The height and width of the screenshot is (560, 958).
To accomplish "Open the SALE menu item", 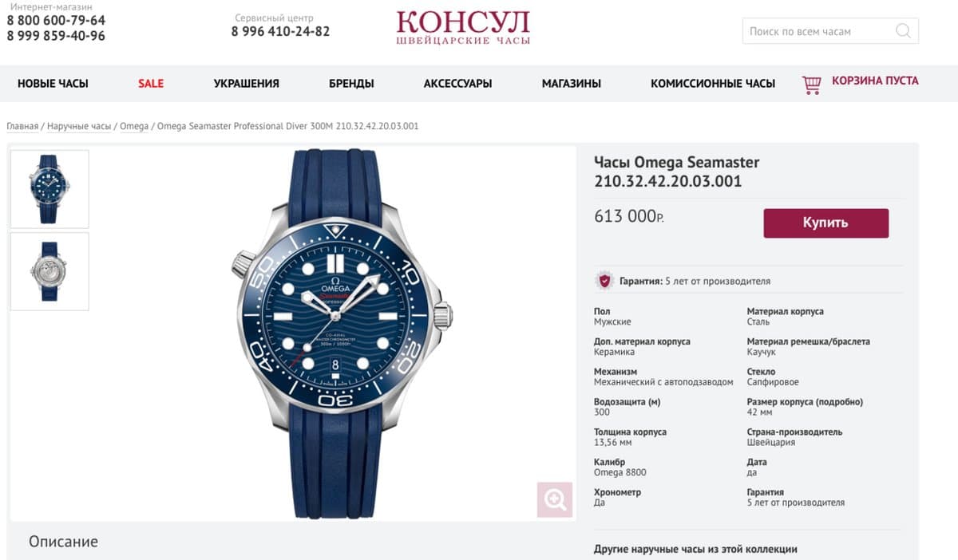I will [151, 83].
